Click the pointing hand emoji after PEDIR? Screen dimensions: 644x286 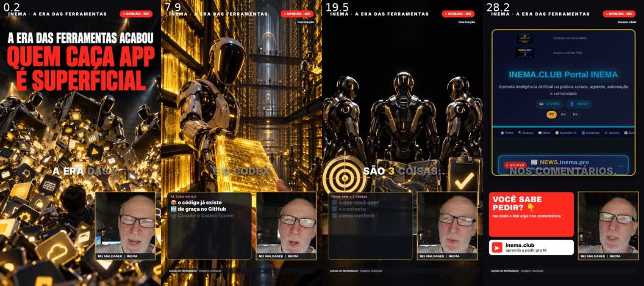pos(531,207)
